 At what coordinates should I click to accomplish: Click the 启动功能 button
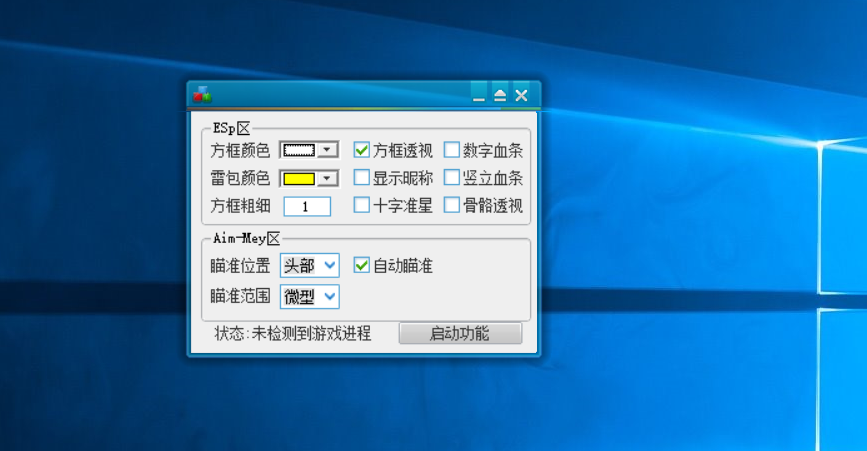[x=460, y=333]
